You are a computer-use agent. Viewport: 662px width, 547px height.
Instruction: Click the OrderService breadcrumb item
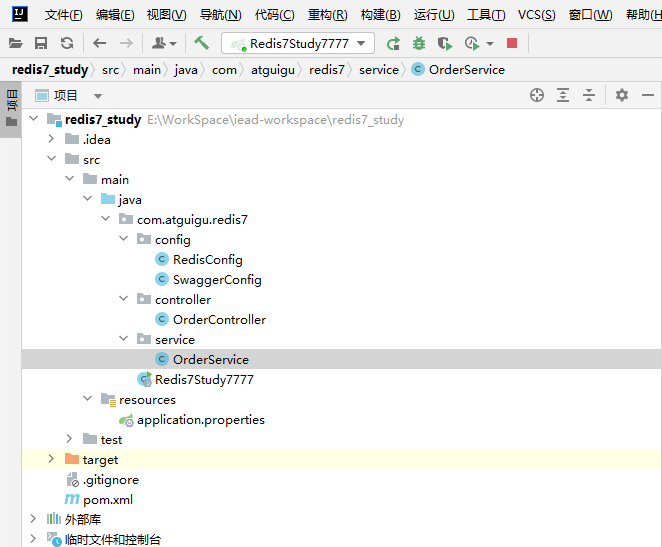(x=458, y=70)
